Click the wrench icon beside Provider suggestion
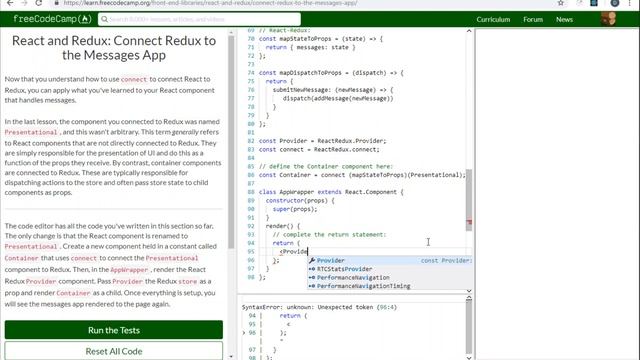This screenshot has height=360, width=640. click(312, 260)
